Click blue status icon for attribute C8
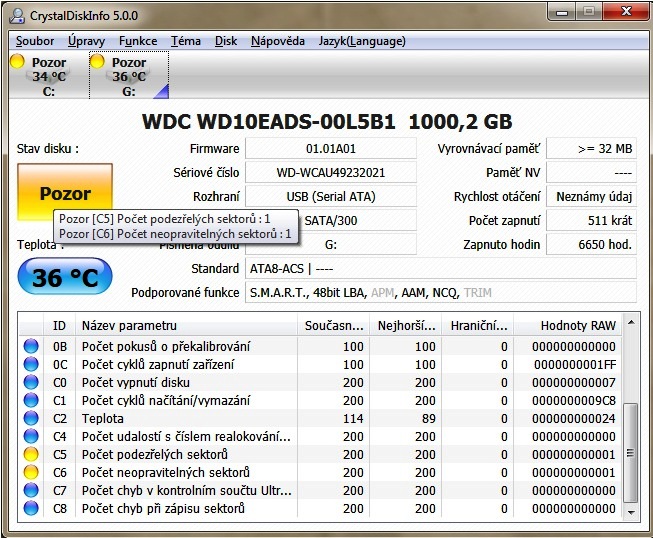The image size is (653, 538). (x=31, y=508)
